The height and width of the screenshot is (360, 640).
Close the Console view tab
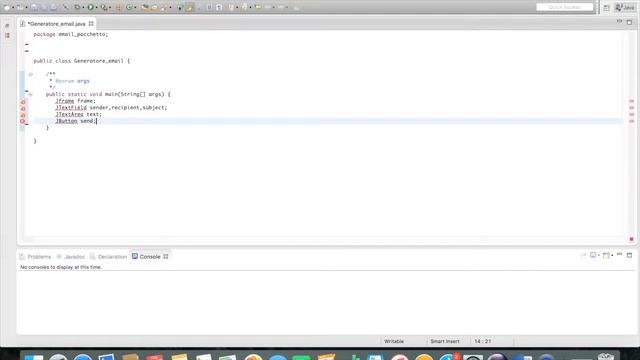[166, 257]
